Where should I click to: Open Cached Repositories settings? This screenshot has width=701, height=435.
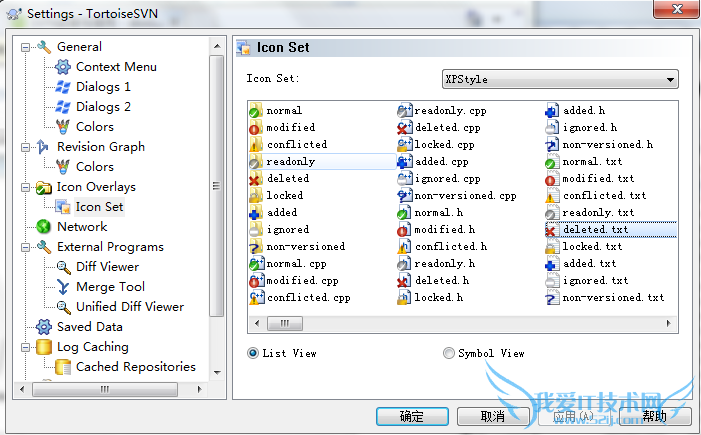pos(136,367)
